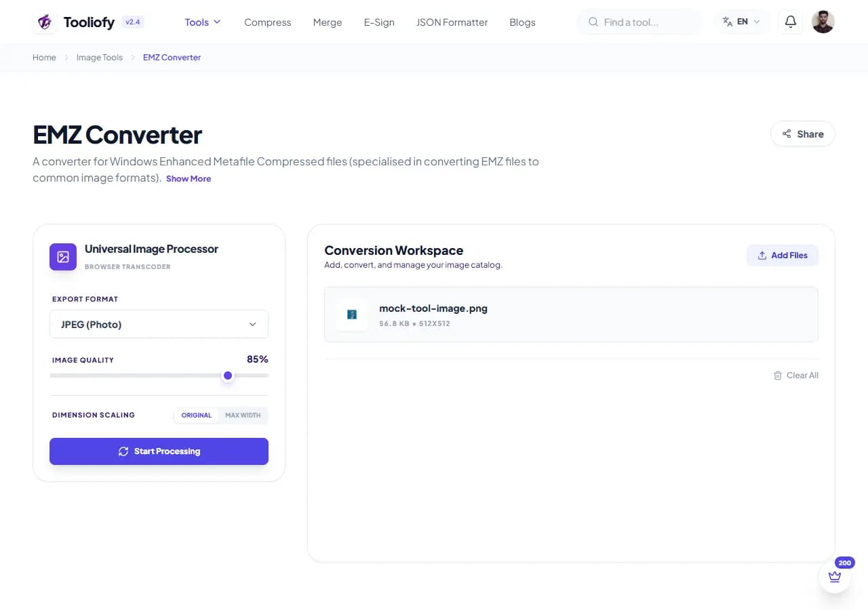
Task: Click Clear All button
Action: tap(796, 375)
